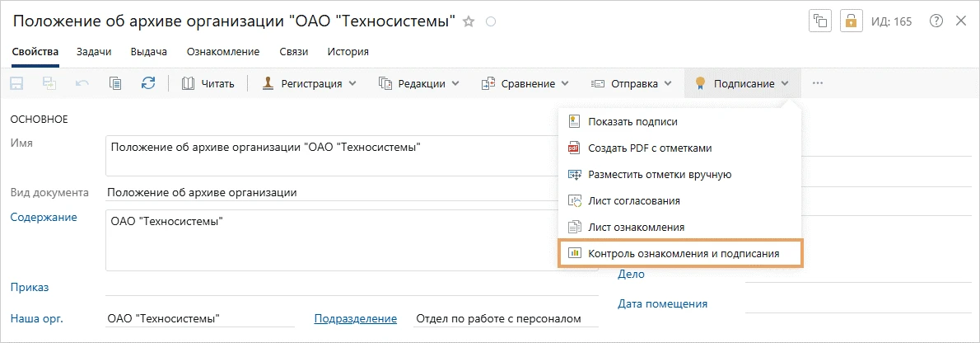This screenshot has width=980, height=343.
Task: Expand the Отправка dropdown menu
Action: (631, 83)
